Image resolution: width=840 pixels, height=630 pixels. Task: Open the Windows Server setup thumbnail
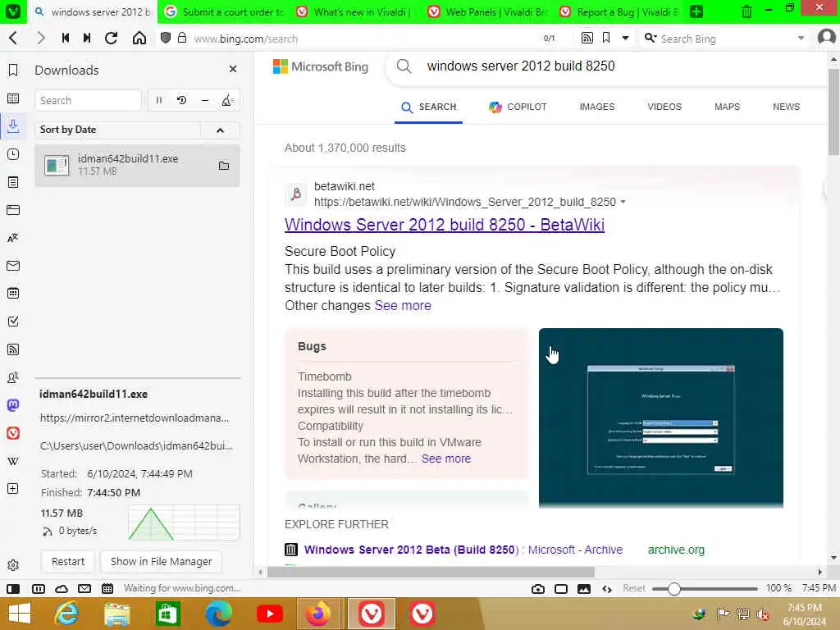[660, 418]
